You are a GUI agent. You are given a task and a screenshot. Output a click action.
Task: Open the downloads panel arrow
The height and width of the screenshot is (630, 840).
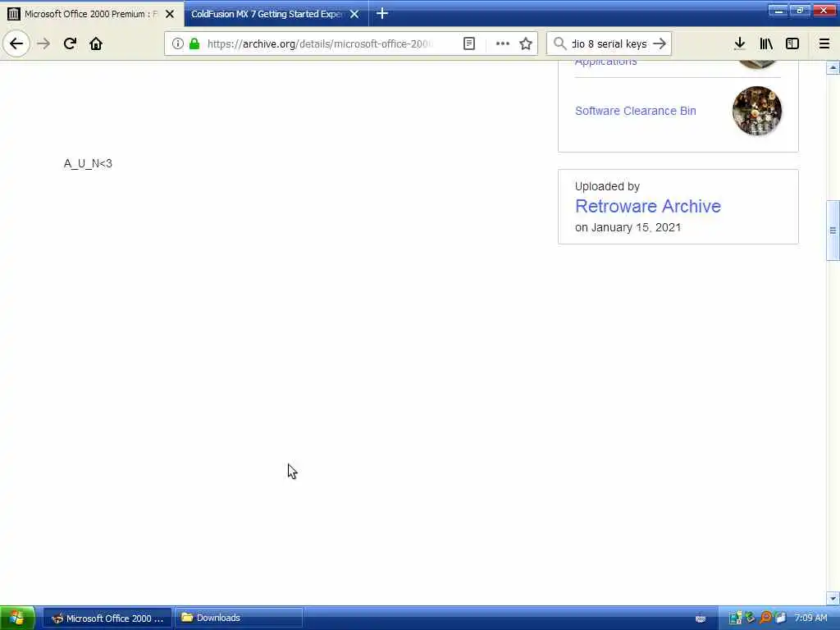[740, 44]
